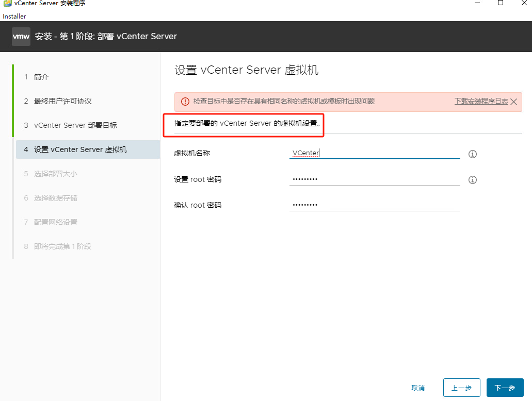The image size is (532, 401).
Task: Click the 虚拟机名称 label
Action: (x=192, y=153)
